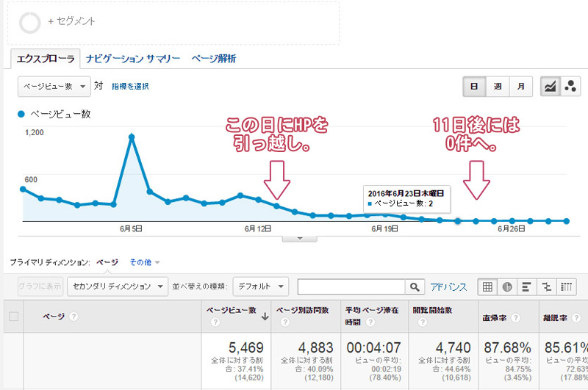Open その他 dimension dropdown
The height and width of the screenshot is (390, 588).
[144, 262]
